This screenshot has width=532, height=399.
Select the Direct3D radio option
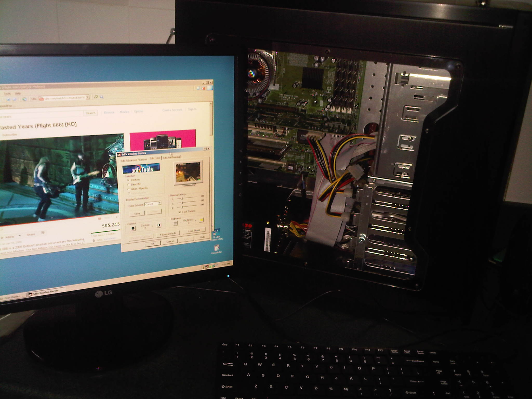[129, 184]
